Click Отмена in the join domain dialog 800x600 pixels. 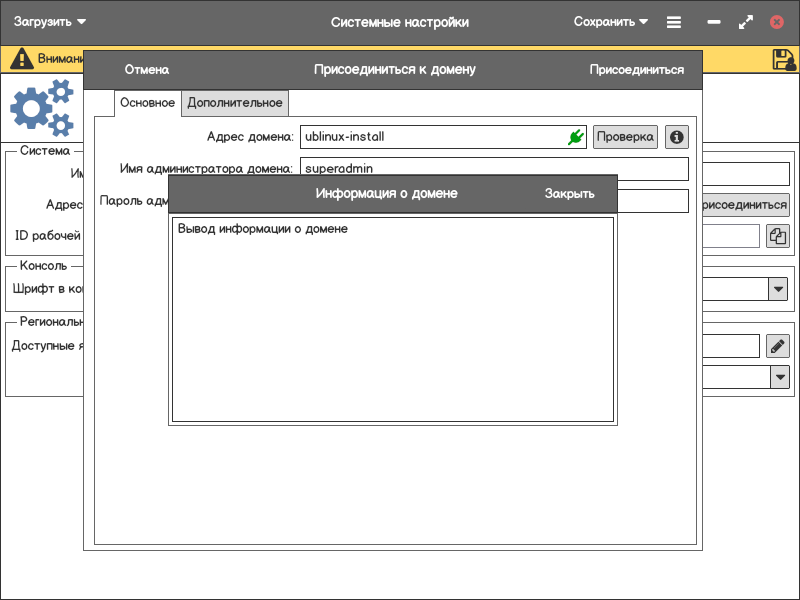[x=147, y=70]
